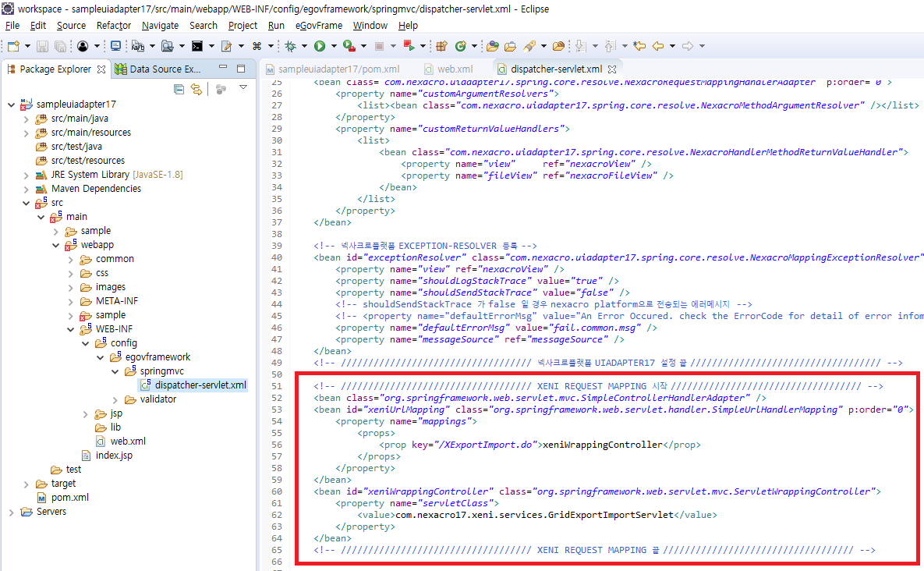Switch to Data Source Explorer tab

(165, 69)
